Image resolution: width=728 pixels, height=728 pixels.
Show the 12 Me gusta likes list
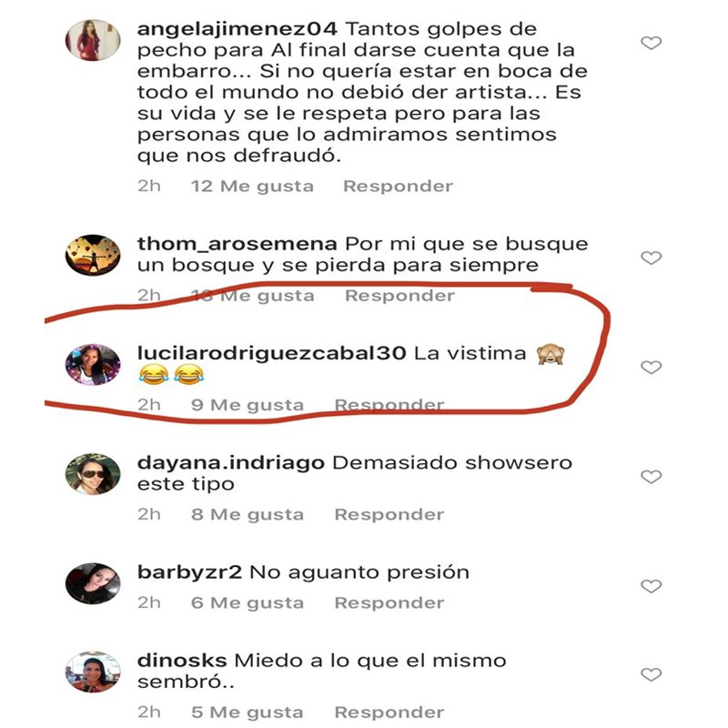[253, 187]
